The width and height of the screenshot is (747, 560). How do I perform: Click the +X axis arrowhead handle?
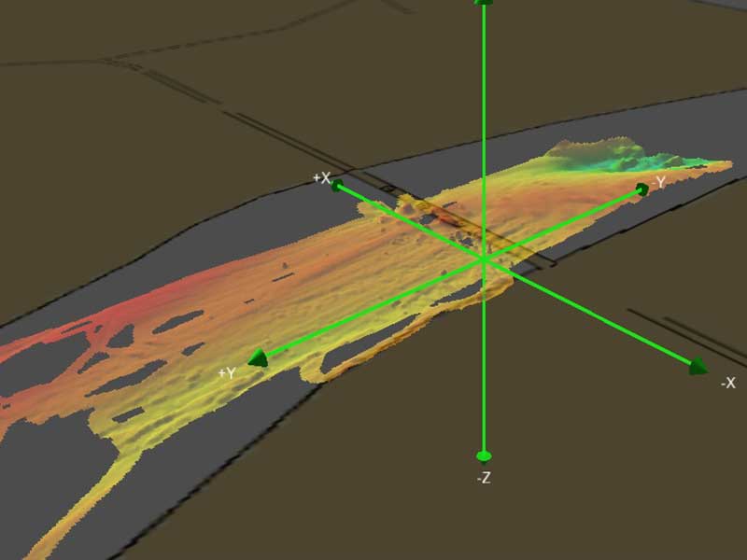pyautogui.click(x=337, y=185)
